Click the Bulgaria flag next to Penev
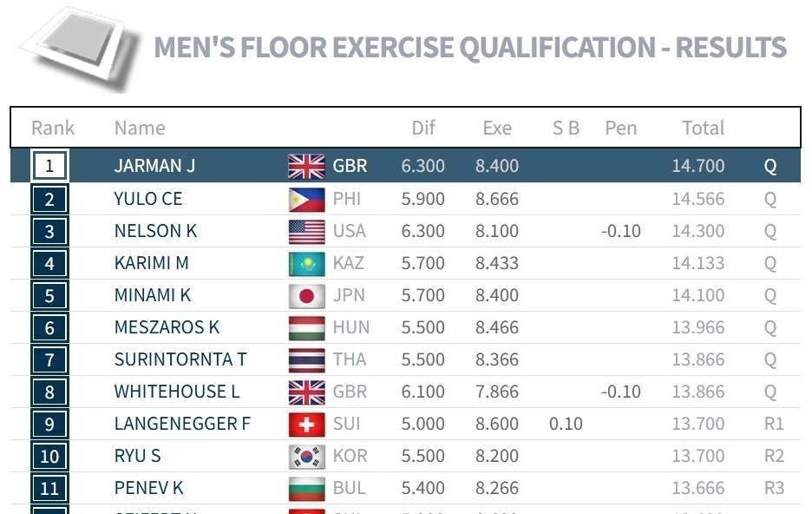Image resolution: width=812 pixels, height=514 pixels. click(x=306, y=488)
